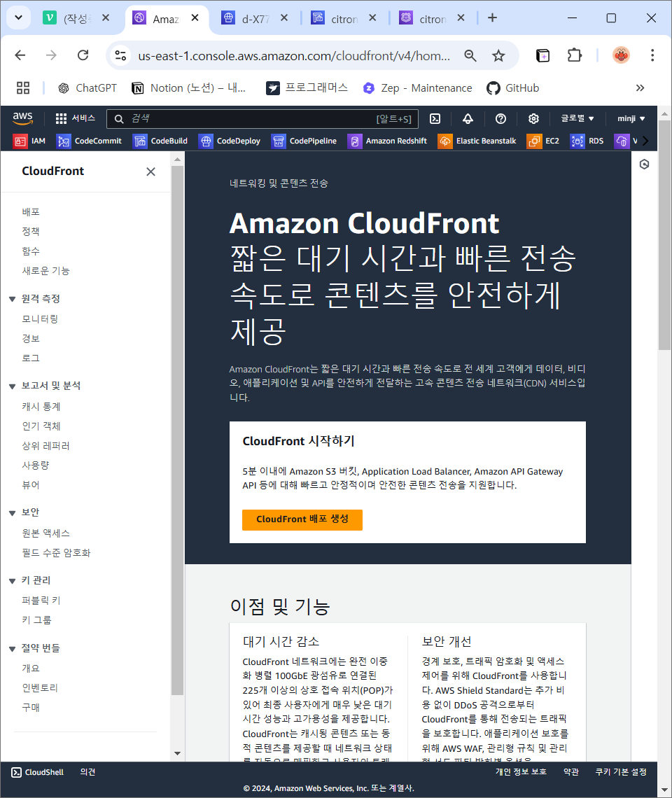
Task: Switch to the second citron browser tab
Action: [432, 18]
